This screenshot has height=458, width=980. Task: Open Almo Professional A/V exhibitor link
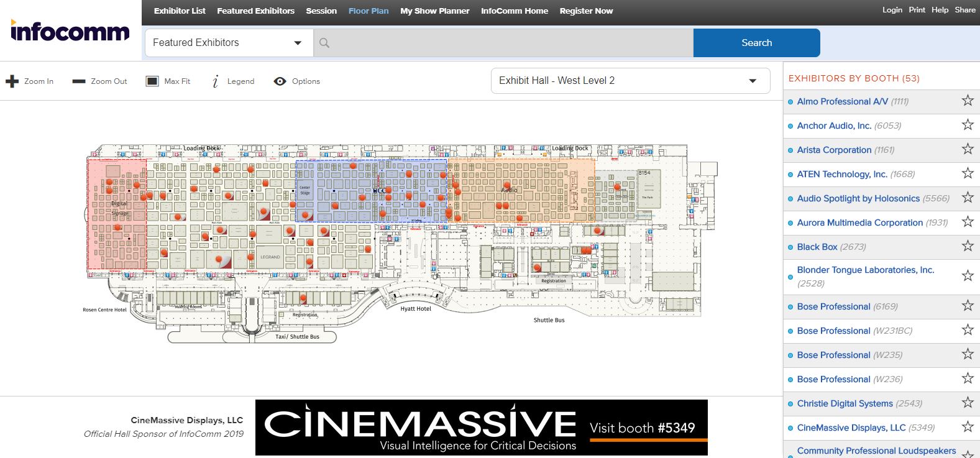[842, 101]
